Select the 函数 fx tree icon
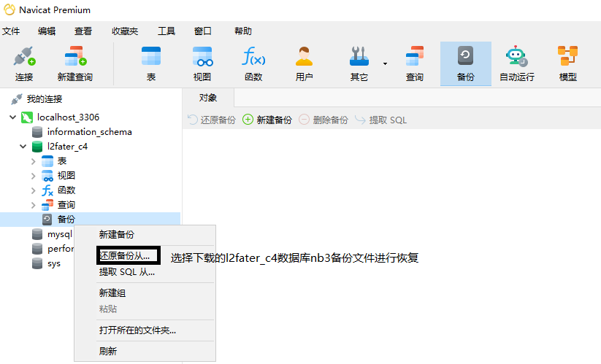 tap(47, 190)
